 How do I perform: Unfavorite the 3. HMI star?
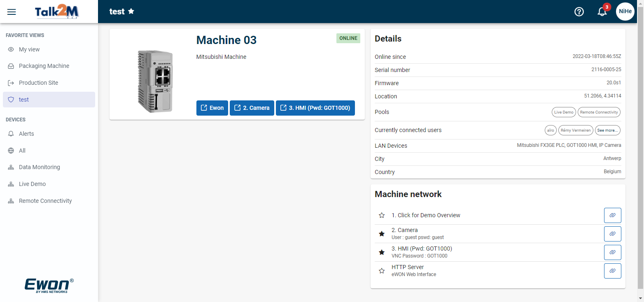382,252
